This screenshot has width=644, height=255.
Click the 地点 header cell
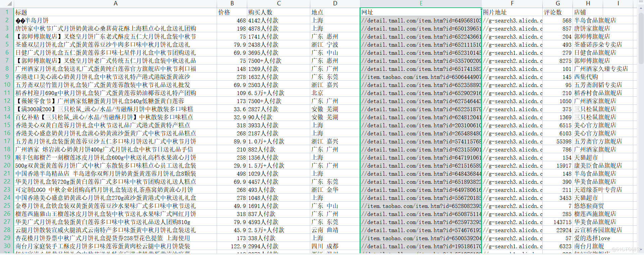(x=335, y=12)
